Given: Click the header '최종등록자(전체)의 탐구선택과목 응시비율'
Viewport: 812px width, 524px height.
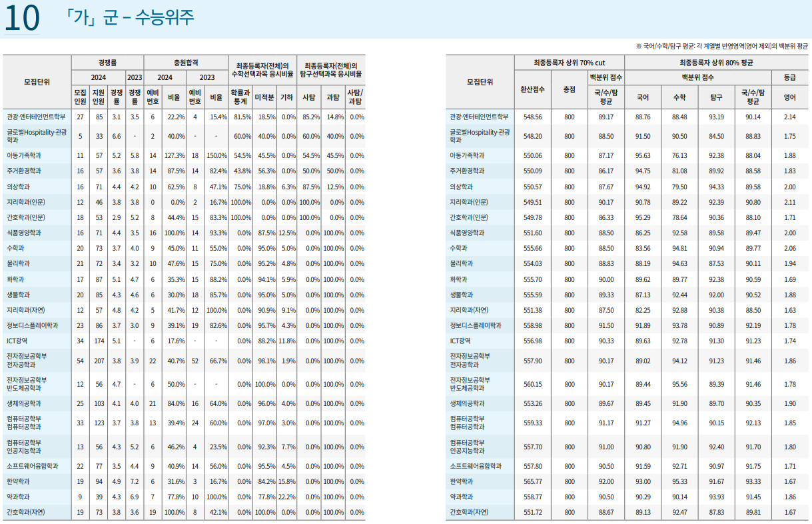Looking at the screenshot, I should pos(332,70).
